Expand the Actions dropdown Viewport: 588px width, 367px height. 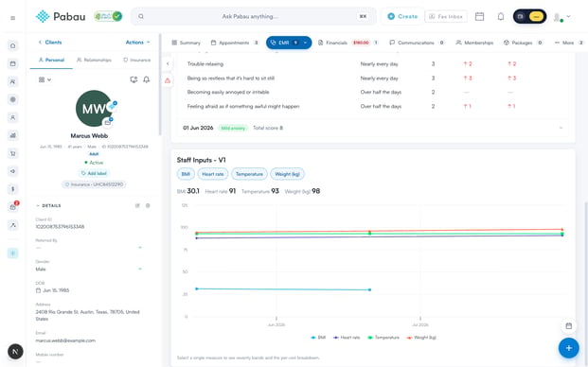tap(137, 43)
